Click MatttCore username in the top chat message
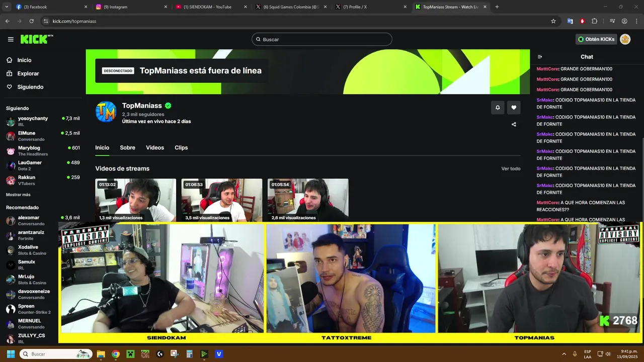The image size is (644, 362). (x=547, y=69)
